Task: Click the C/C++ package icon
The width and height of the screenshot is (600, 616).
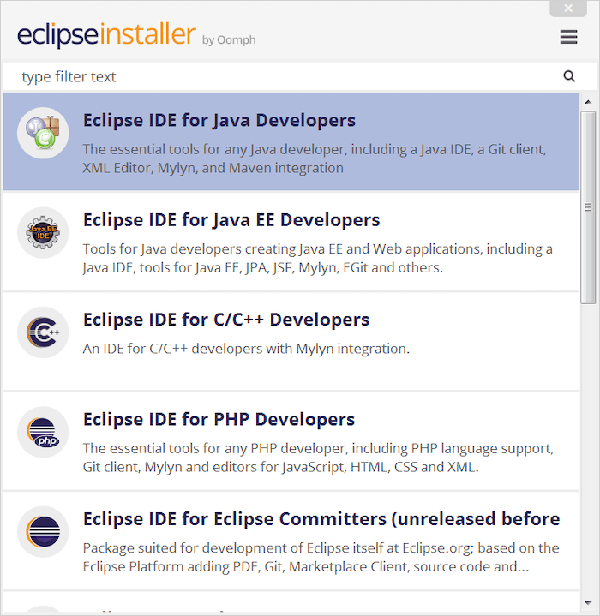Action: (x=43, y=332)
